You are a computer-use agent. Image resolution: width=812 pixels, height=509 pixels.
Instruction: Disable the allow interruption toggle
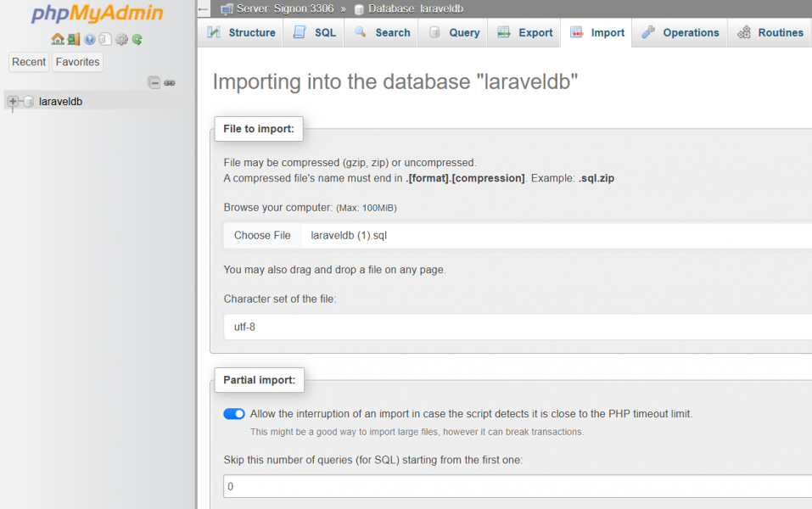click(234, 414)
